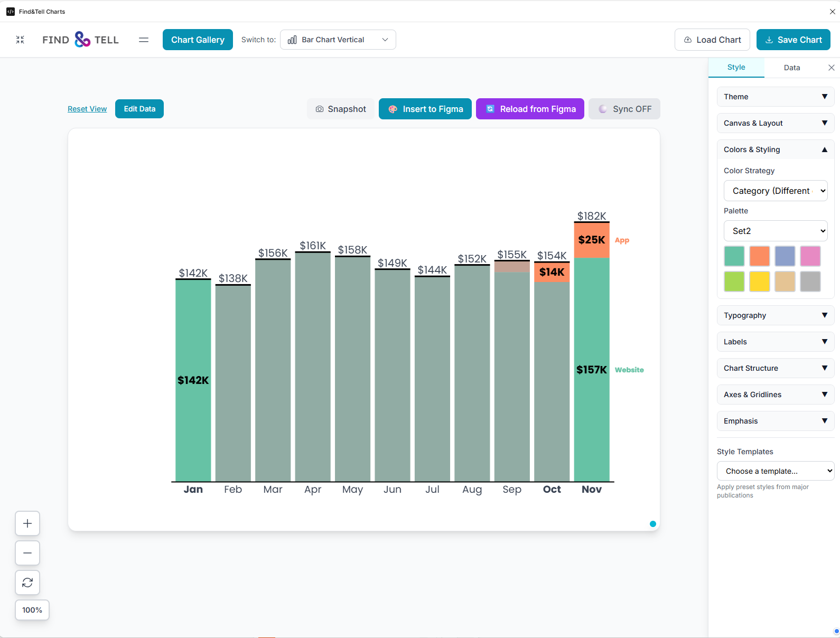Select the Style tab
This screenshot has height=638, width=840.
pos(736,68)
